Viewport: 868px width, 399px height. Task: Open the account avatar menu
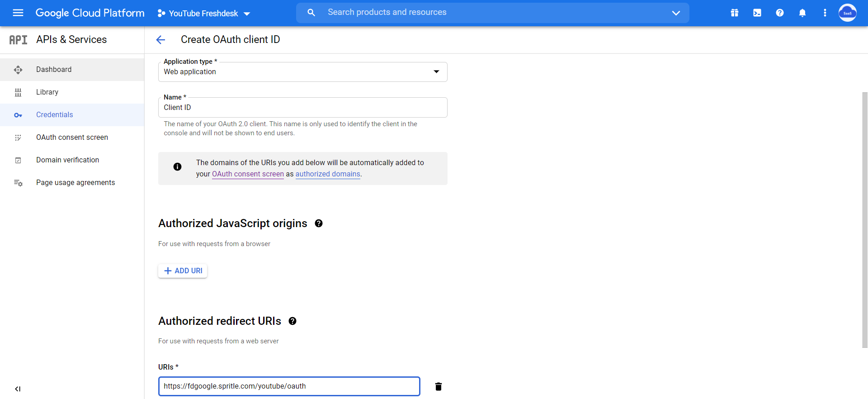pyautogui.click(x=848, y=13)
